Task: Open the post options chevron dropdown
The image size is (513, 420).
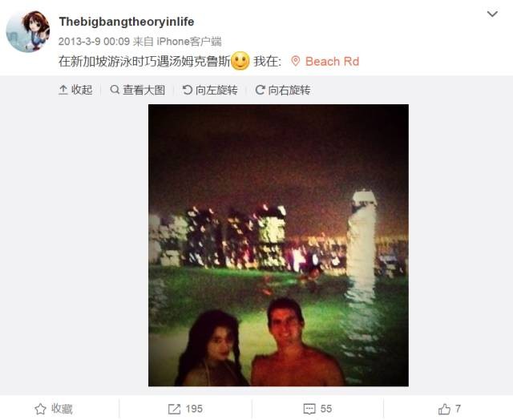Action: (x=492, y=14)
